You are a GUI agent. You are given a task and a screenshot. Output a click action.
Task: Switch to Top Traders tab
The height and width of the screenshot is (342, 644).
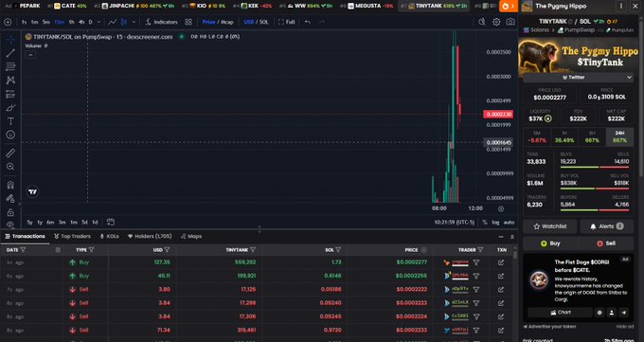72,236
